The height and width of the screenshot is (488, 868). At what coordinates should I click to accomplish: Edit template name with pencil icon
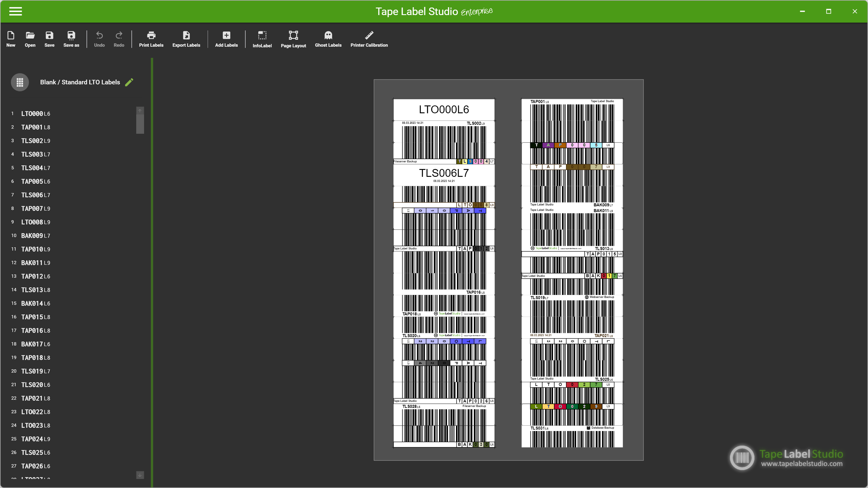click(129, 82)
